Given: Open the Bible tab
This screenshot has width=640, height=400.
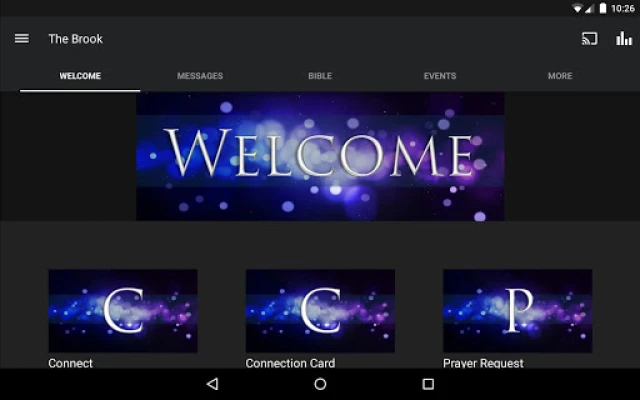Looking at the screenshot, I should [320, 76].
